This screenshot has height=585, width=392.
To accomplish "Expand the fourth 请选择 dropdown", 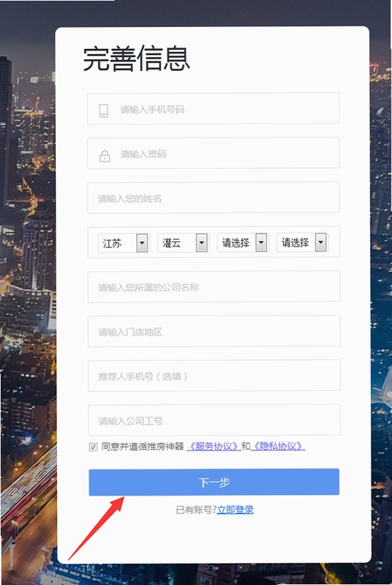I will point(302,243).
